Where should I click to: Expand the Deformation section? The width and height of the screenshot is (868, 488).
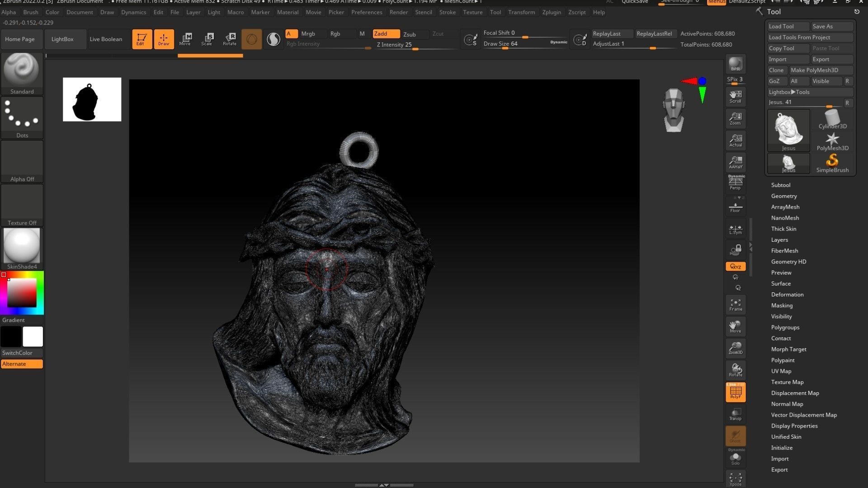(787, 294)
